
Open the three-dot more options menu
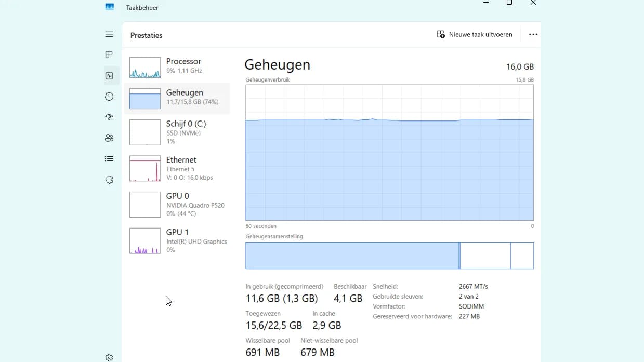[533, 34]
